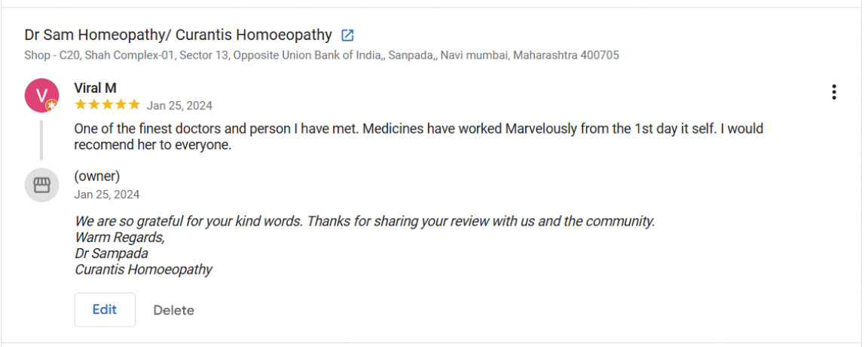Click 'Curantis Homoeopathy' in the reply signature
Screen dimensions: 868x347
point(143,269)
